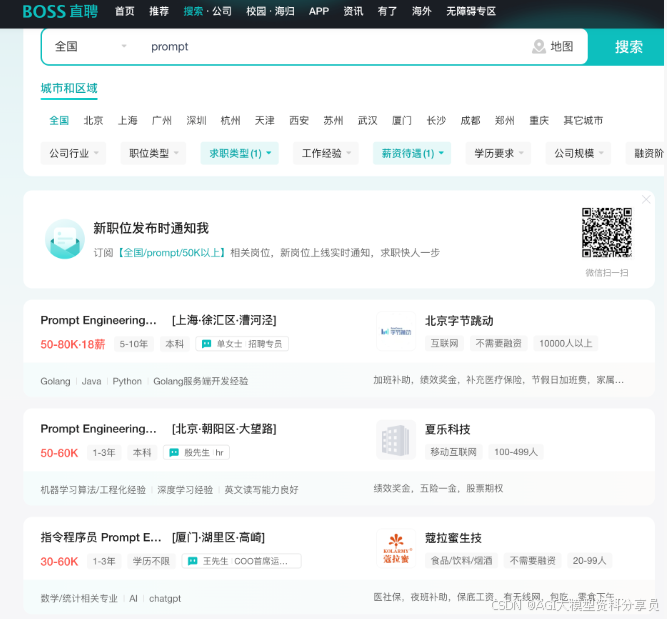
Task: Select the 城市和区域 tab
Action: tap(69, 88)
